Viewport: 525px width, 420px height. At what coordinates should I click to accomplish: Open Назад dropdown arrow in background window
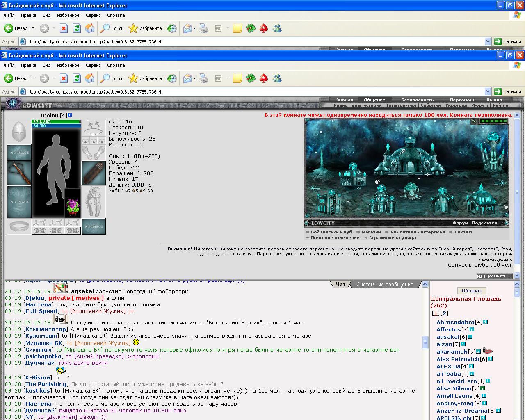click(x=32, y=28)
